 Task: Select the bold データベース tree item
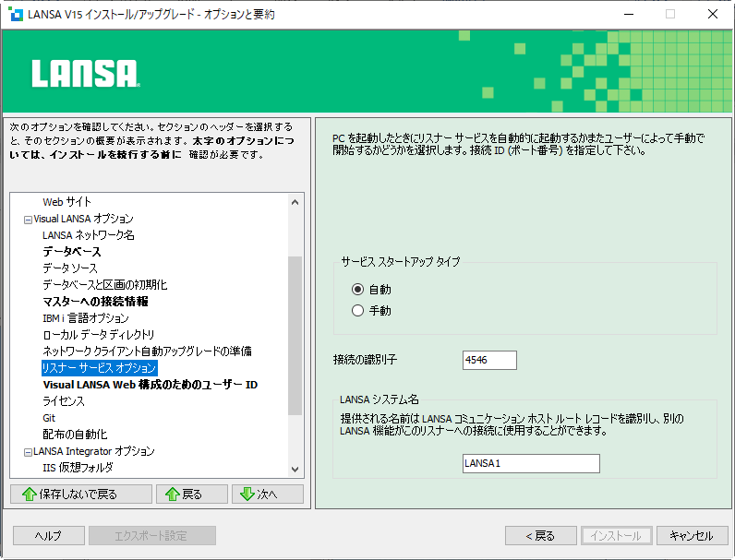pos(72,252)
